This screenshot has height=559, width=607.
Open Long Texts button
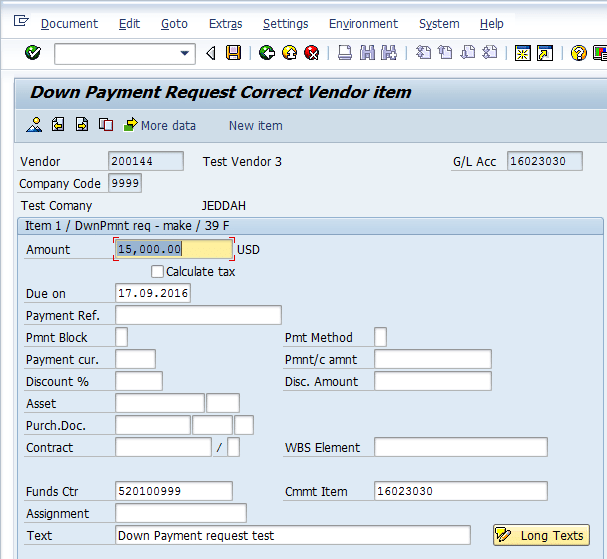pyautogui.click(x=541, y=535)
